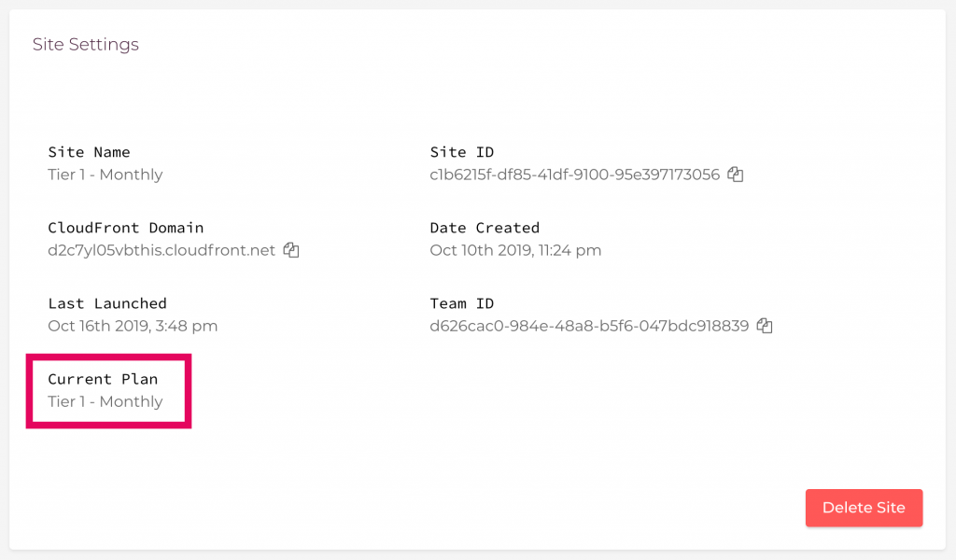Click the Date Created label
Image resolution: width=956 pixels, height=560 pixels.
click(x=485, y=228)
